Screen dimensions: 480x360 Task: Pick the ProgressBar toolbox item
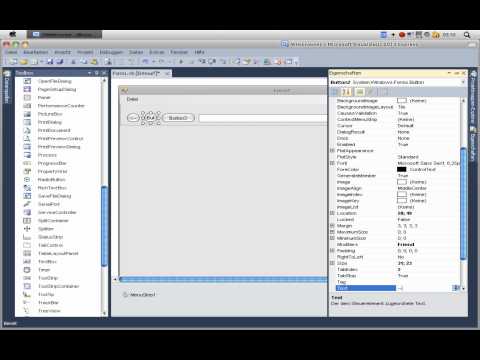[x=52, y=163]
